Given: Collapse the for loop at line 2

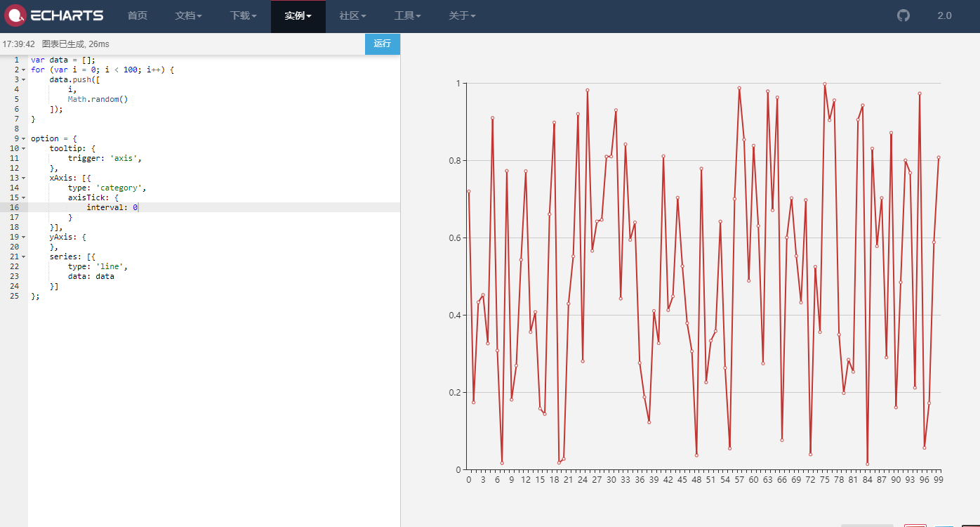Looking at the screenshot, I should (x=23, y=70).
